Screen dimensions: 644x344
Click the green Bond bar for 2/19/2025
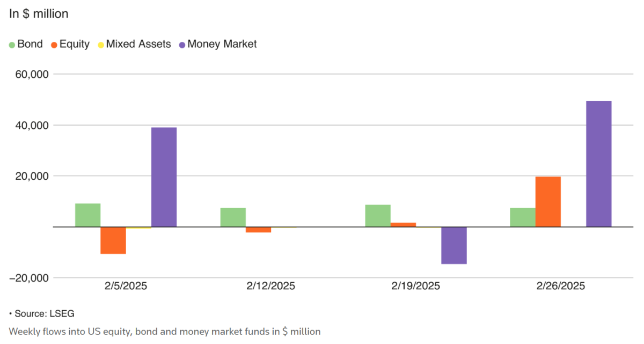pos(378,216)
